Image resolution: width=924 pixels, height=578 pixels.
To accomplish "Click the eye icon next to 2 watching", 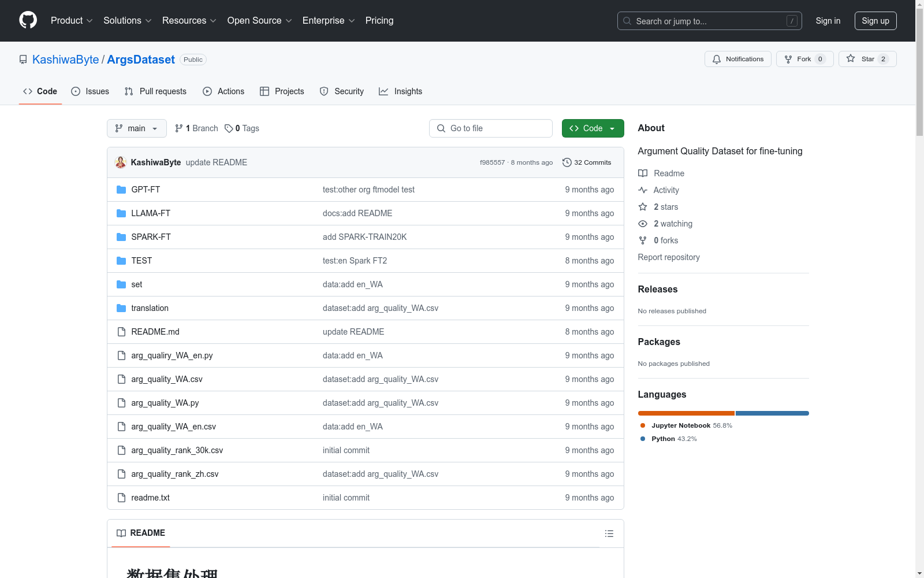I will coord(643,224).
